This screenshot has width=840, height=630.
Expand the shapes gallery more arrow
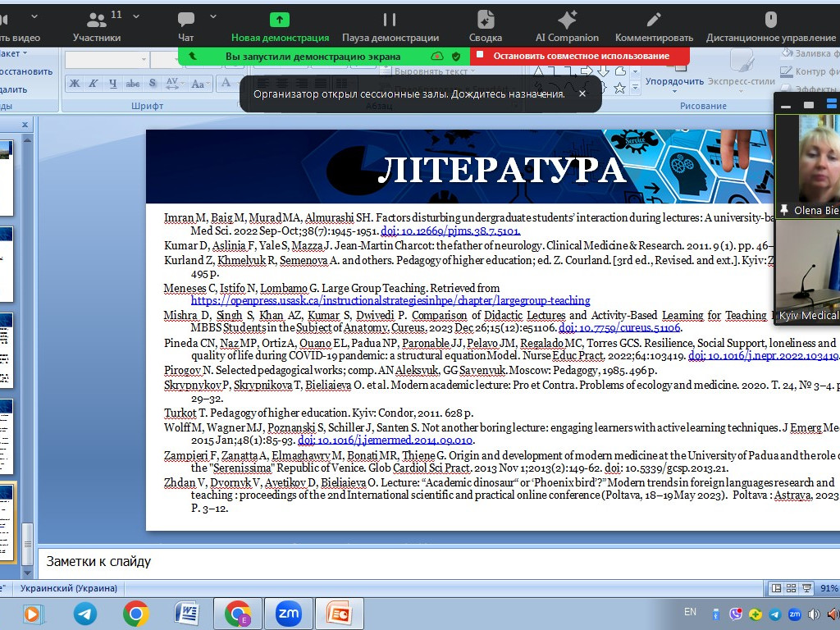tap(636, 88)
